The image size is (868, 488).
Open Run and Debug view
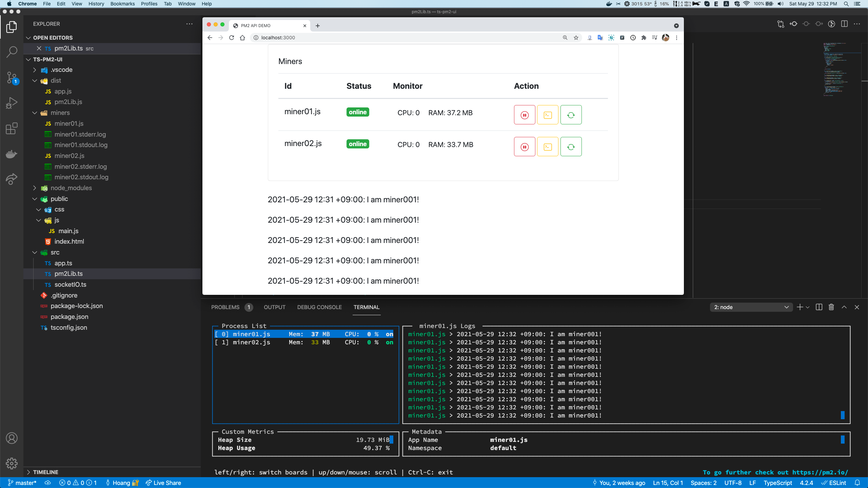(x=12, y=103)
